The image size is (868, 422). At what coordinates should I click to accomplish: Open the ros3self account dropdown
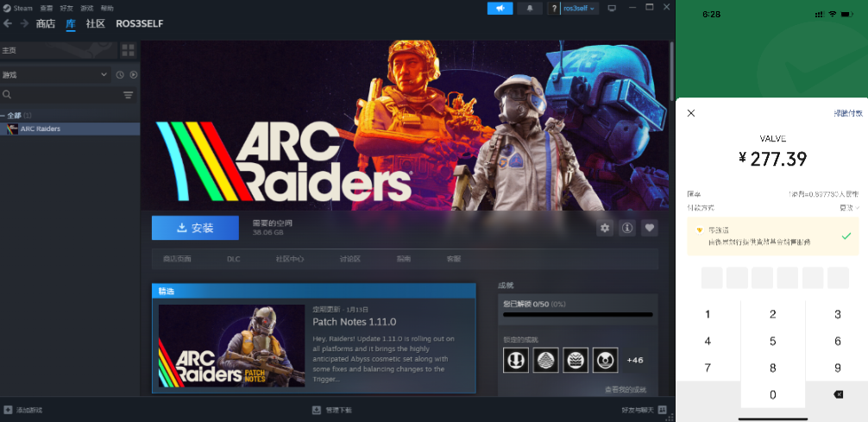point(580,8)
